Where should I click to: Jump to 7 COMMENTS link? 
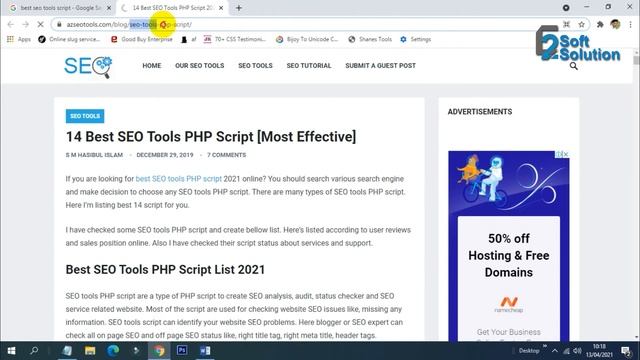[x=227, y=155]
